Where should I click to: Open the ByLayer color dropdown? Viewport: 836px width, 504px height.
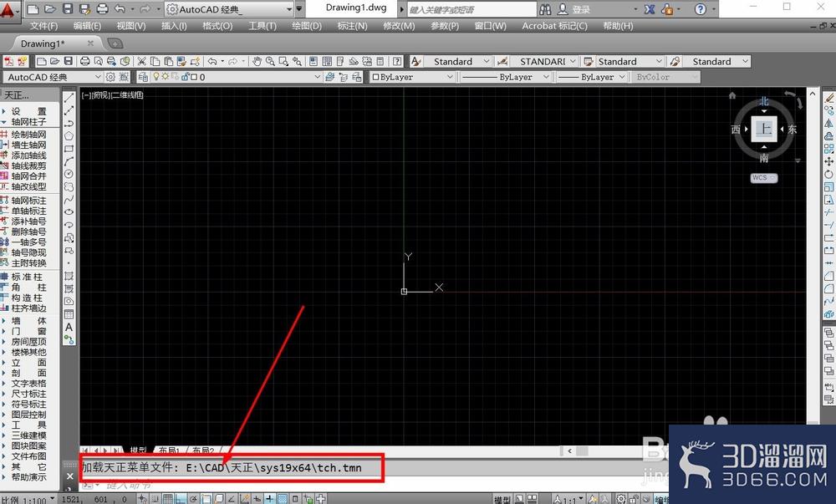tap(450, 77)
